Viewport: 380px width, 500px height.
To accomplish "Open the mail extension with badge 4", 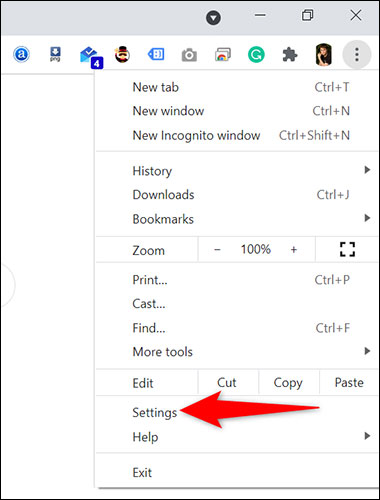I will coord(91,57).
